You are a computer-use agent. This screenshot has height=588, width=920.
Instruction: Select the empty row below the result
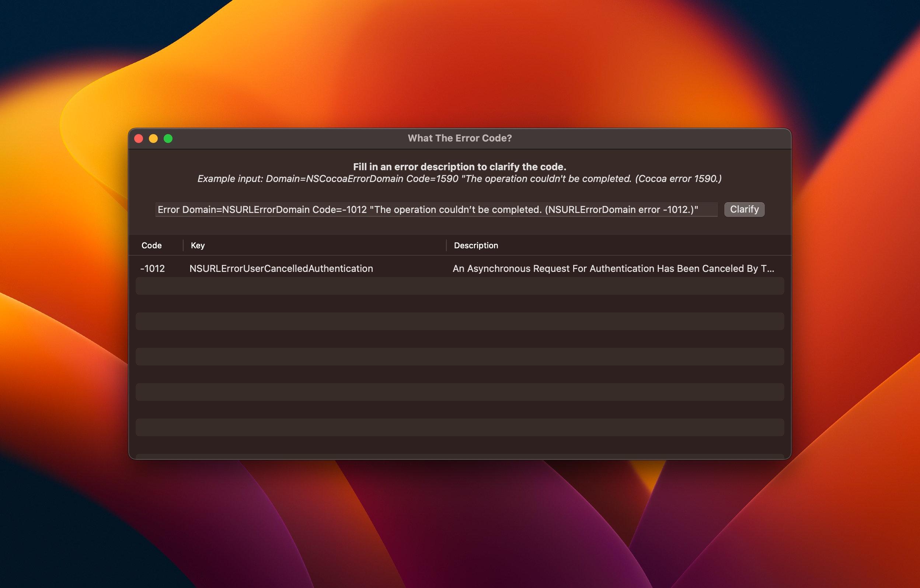(x=420, y=286)
